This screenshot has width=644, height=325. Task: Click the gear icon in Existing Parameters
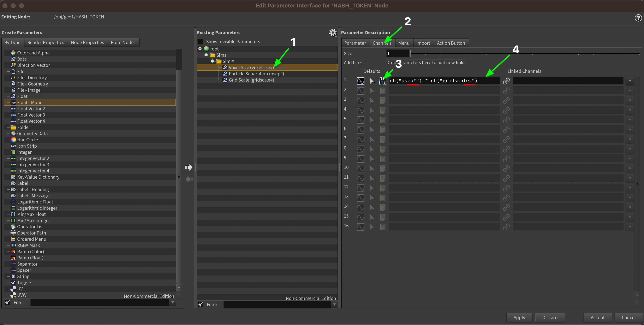pos(333,32)
